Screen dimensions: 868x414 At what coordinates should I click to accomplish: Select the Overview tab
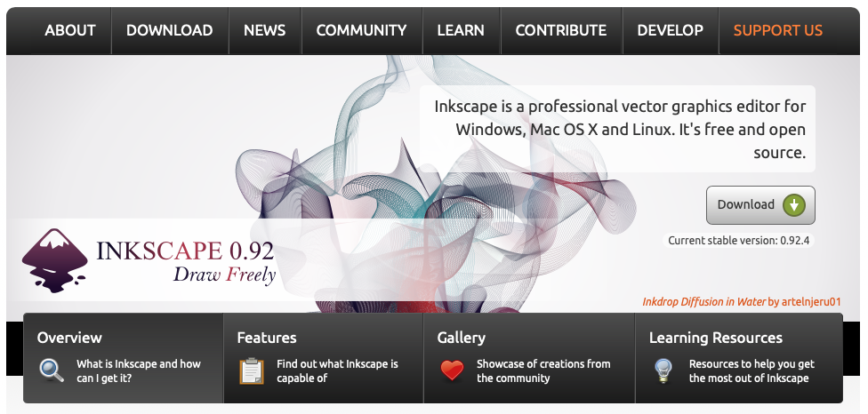pyautogui.click(x=123, y=358)
